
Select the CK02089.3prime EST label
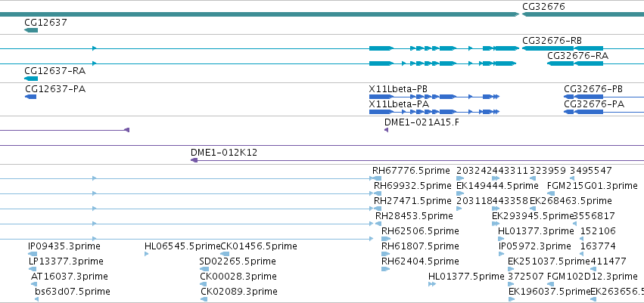[x=239, y=292]
